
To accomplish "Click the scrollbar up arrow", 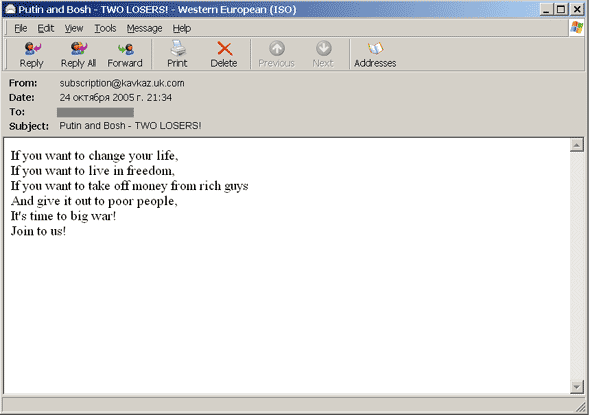I will (x=577, y=145).
